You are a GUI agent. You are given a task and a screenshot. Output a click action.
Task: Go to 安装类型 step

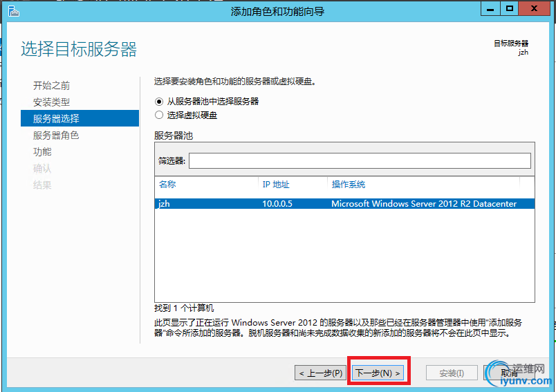(x=51, y=102)
